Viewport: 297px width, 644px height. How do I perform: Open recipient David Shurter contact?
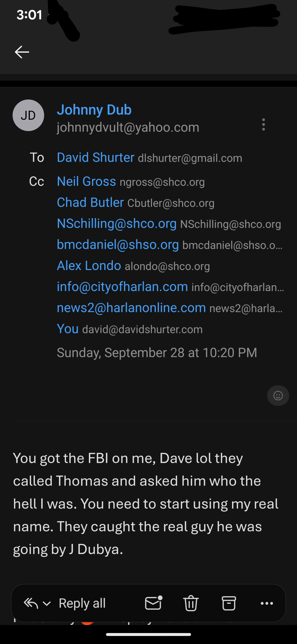(x=95, y=157)
